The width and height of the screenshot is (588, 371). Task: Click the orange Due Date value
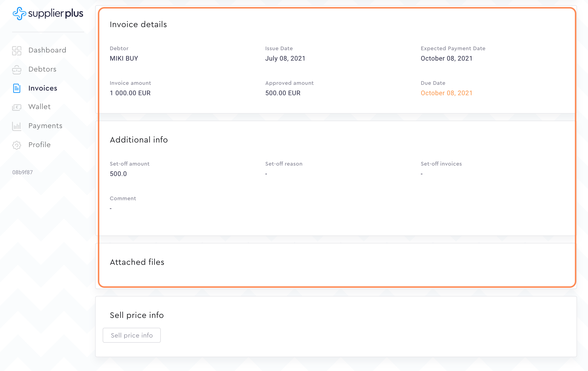pyautogui.click(x=446, y=93)
